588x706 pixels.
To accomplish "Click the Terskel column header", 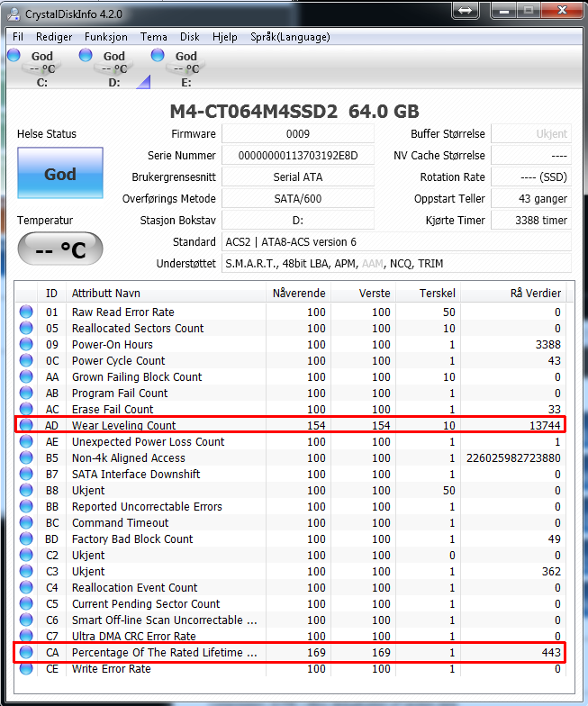I will (429, 294).
